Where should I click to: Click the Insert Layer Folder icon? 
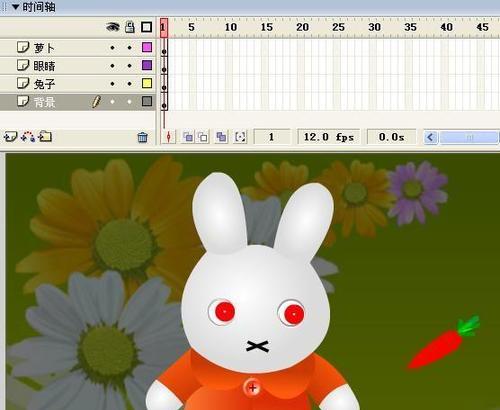tap(45, 136)
